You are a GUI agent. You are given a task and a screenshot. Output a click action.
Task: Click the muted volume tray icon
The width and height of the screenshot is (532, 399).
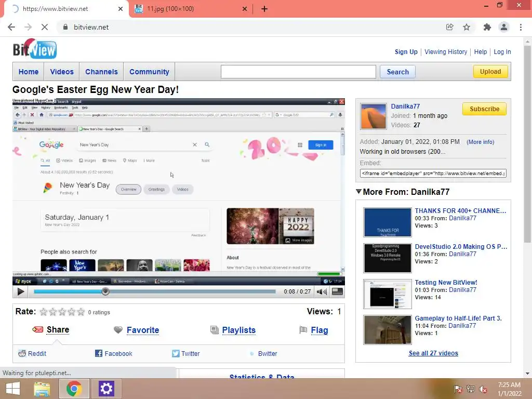[483, 389]
